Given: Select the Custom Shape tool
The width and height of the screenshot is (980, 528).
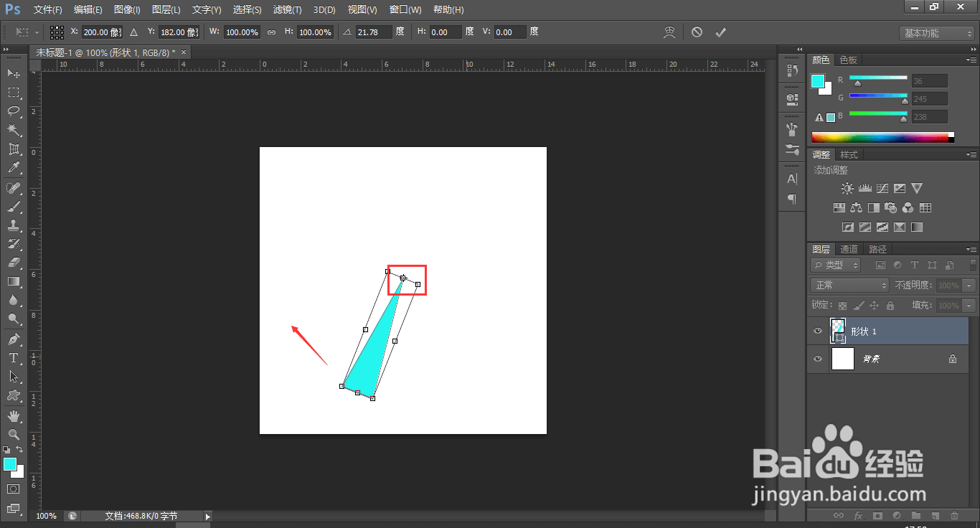Looking at the screenshot, I should [x=13, y=395].
